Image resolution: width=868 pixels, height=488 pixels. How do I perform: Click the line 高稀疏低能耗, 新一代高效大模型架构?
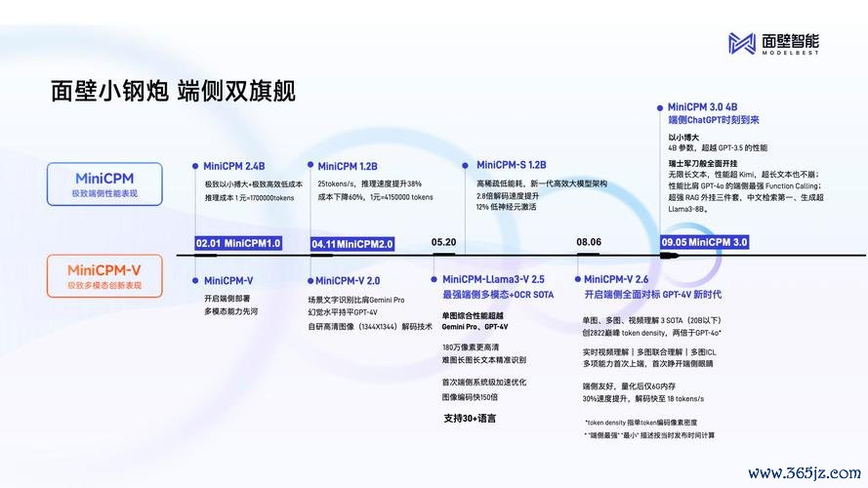(541, 183)
